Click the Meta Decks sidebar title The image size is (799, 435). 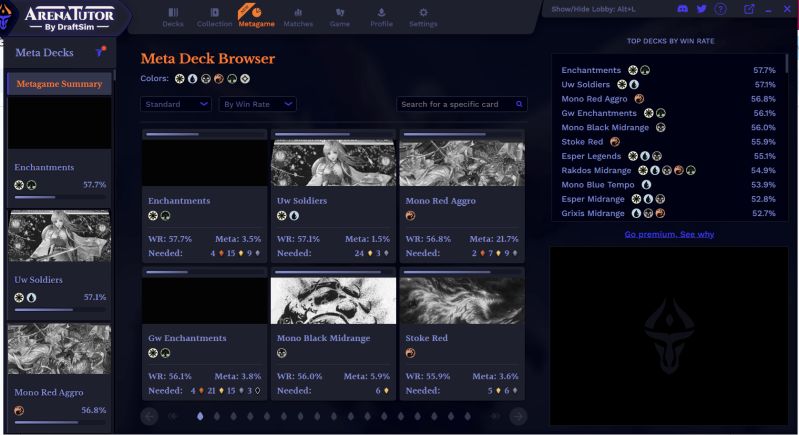[44, 52]
